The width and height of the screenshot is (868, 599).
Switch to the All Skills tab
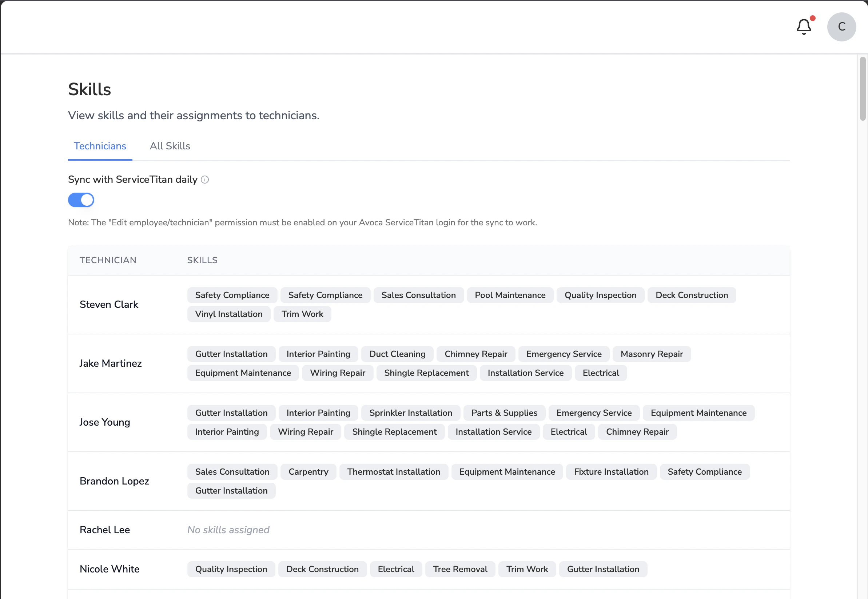[170, 146]
